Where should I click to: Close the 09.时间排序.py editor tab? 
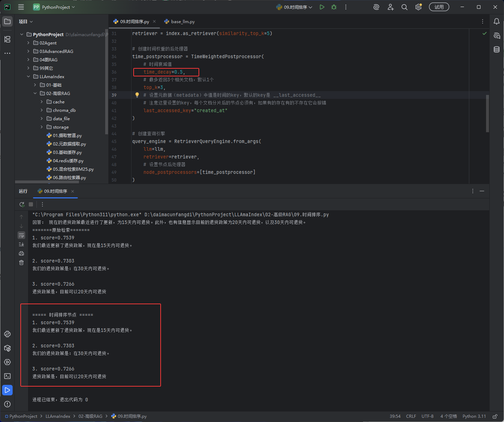(154, 21)
